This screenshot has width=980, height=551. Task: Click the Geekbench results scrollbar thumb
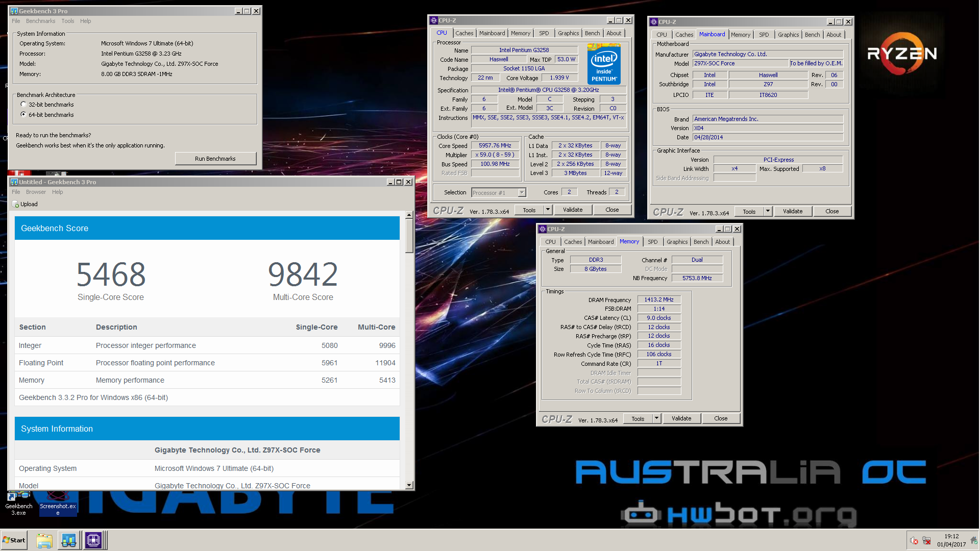409,236
